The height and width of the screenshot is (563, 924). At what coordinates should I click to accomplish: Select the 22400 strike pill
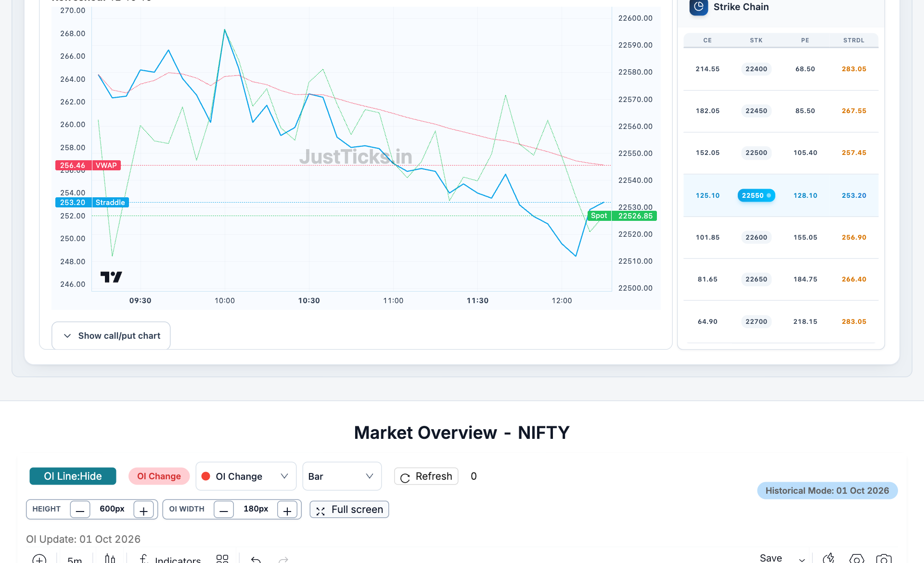(x=757, y=69)
